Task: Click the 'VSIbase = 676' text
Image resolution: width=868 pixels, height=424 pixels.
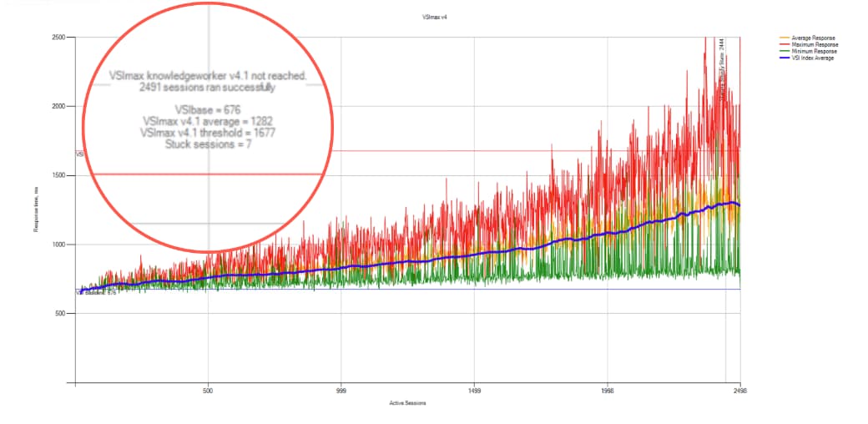Action: 208,111
